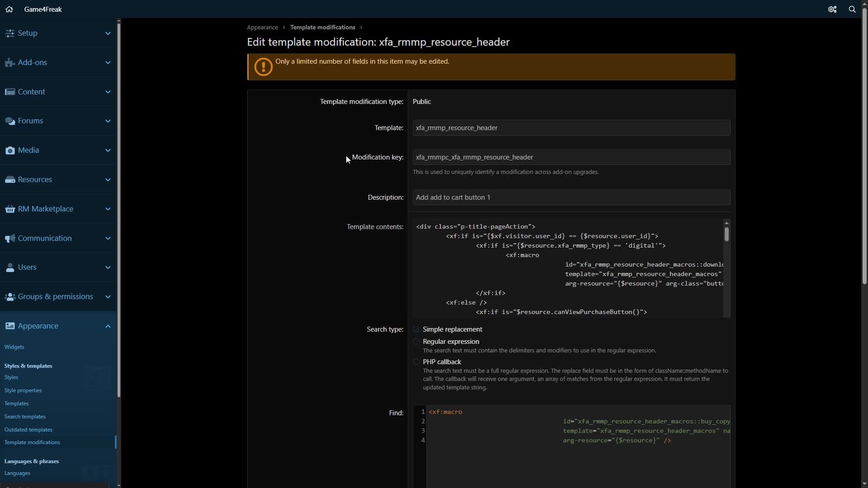The width and height of the screenshot is (868, 488).
Task: Expand the Media section chevron
Action: pyautogui.click(x=108, y=150)
